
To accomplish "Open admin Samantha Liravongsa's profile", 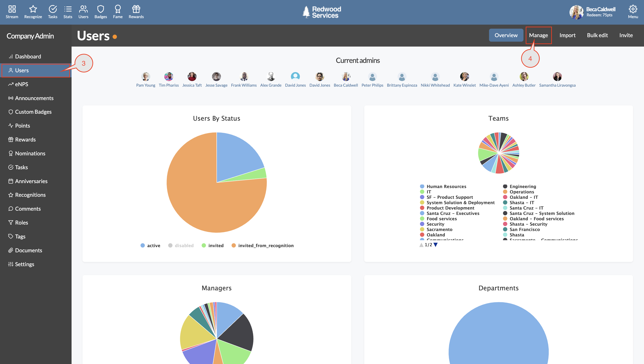I will [557, 80].
